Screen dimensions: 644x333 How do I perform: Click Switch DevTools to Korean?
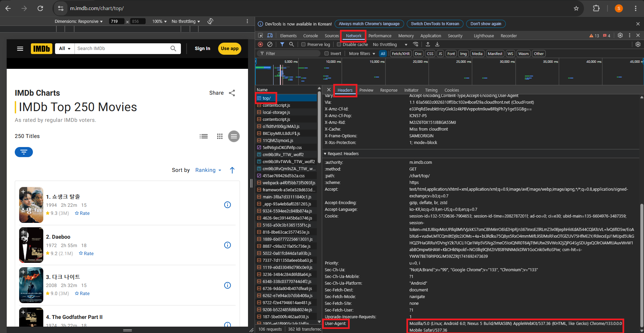coord(435,24)
